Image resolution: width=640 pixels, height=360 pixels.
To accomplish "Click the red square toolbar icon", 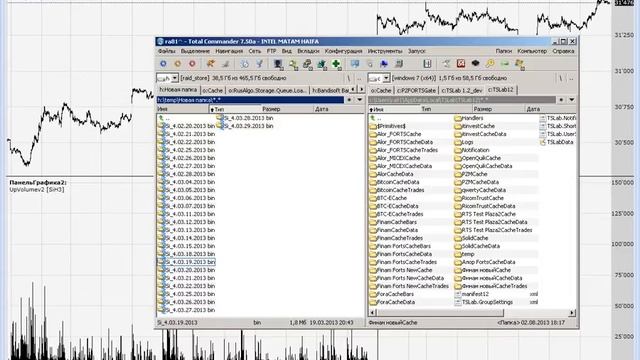I will pos(461,64).
